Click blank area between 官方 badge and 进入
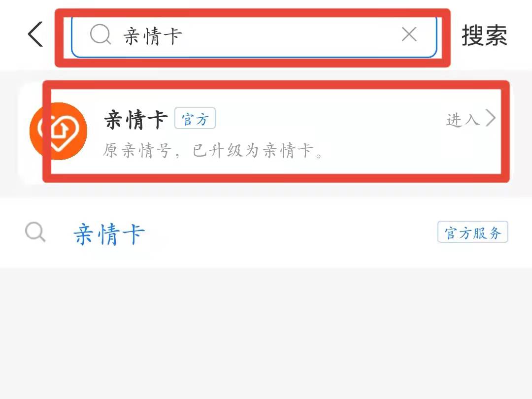532x399 pixels. [x=329, y=119]
